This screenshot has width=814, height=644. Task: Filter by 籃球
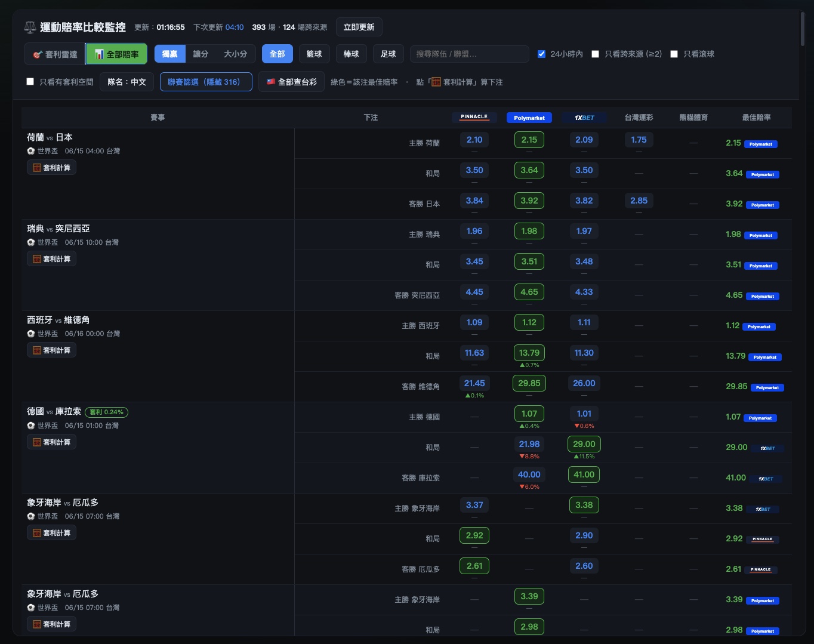(x=314, y=54)
